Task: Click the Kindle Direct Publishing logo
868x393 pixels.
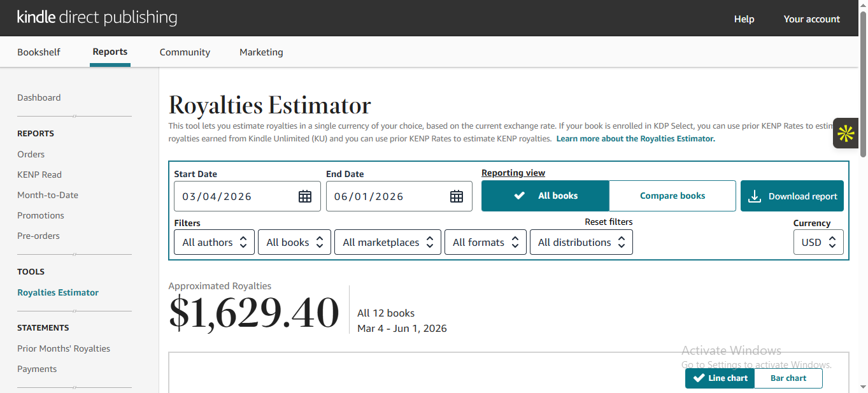Action: coord(97,17)
